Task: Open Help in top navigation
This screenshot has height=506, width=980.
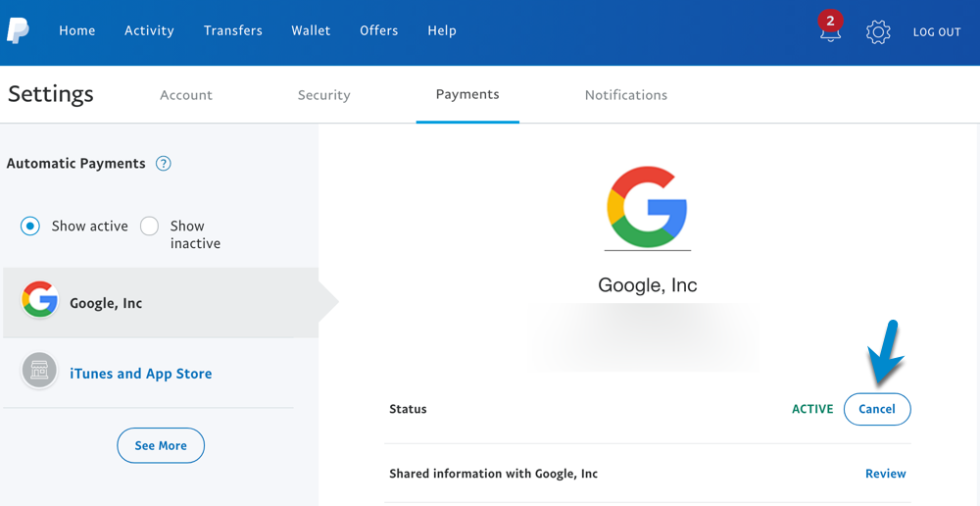Action: click(x=442, y=30)
